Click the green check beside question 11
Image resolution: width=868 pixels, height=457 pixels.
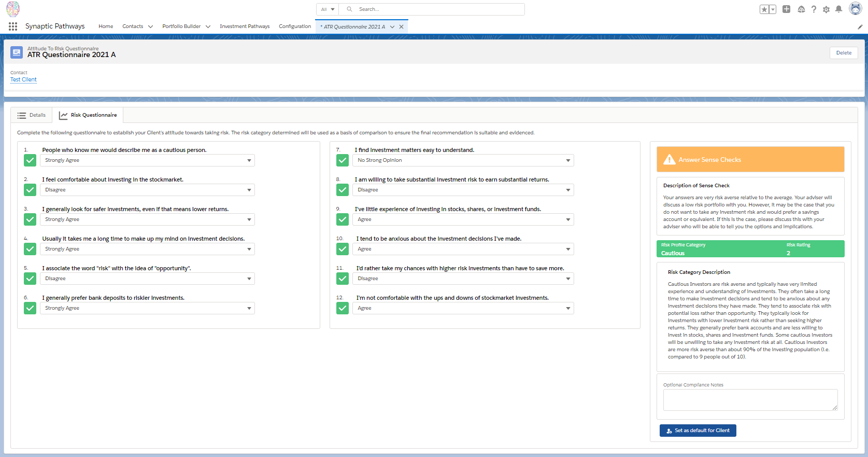pyautogui.click(x=343, y=279)
